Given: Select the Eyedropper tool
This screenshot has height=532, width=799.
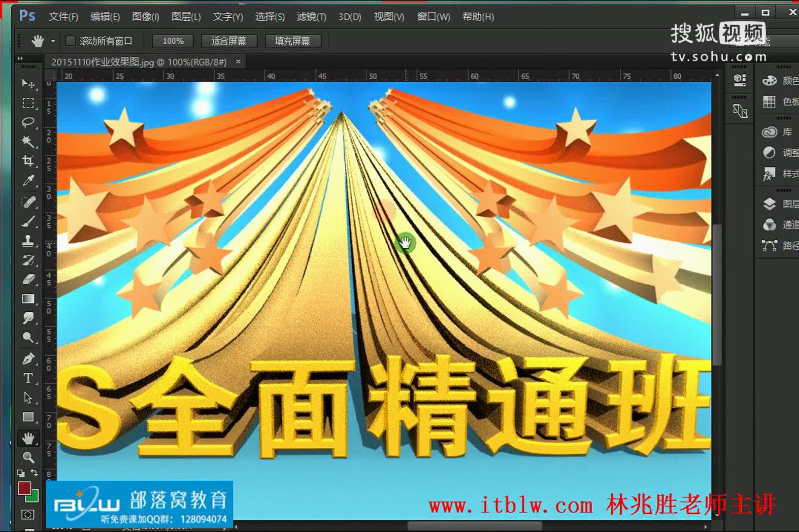Looking at the screenshot, I should click(x=28, y=181).
